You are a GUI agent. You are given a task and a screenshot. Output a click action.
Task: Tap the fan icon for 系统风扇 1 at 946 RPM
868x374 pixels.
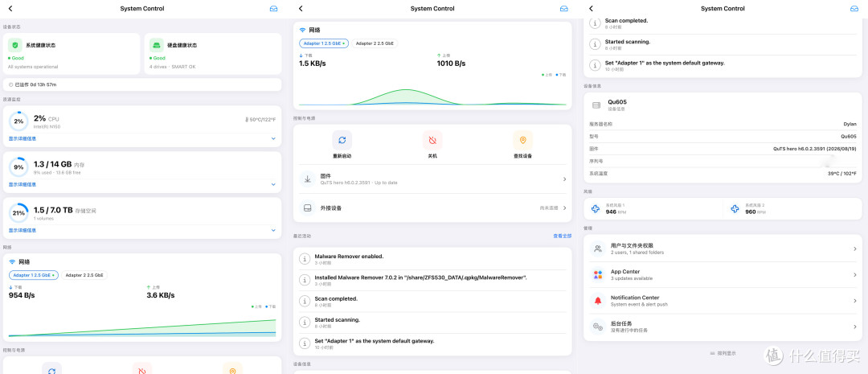[x=596, y=209]
